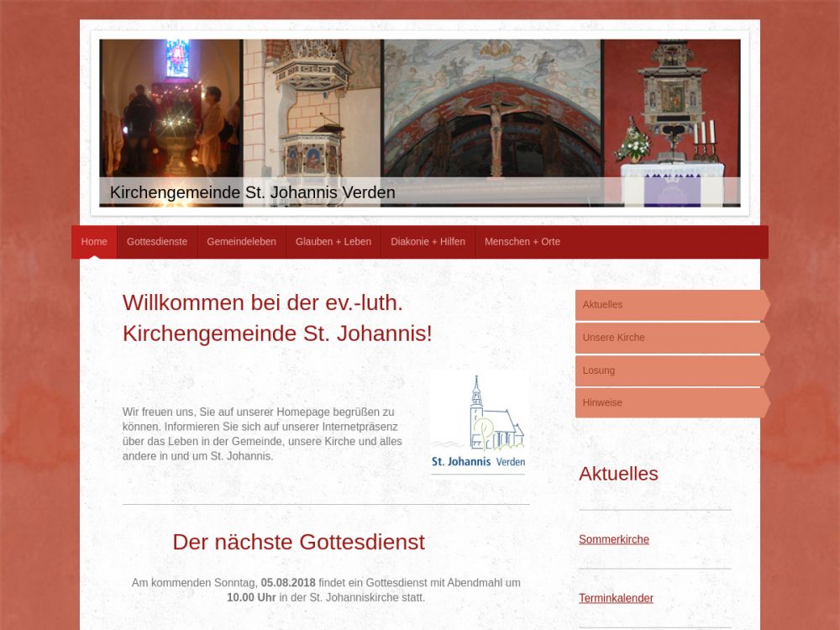Go to Glauben + Leben section
Screen dimensions: 840x630
pyautogui.click(x=333, y=242)
